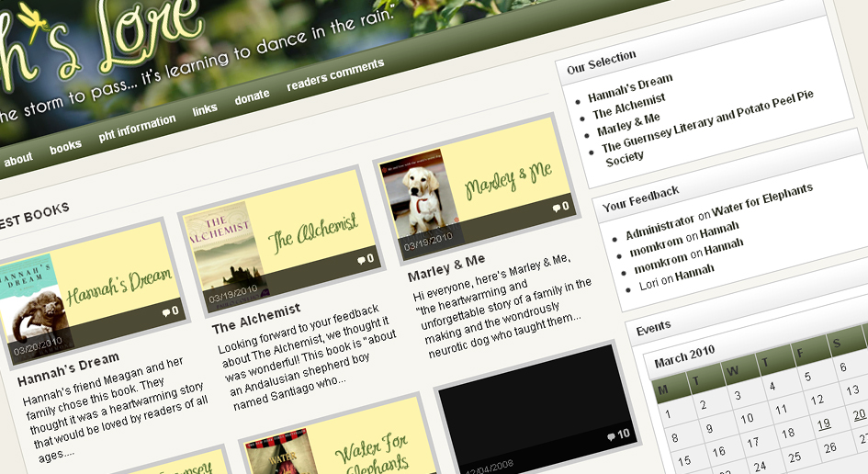Click the Your Feedback widget heading
The width and height of the screenshot is (868, 474).
(x=640, y=199)
